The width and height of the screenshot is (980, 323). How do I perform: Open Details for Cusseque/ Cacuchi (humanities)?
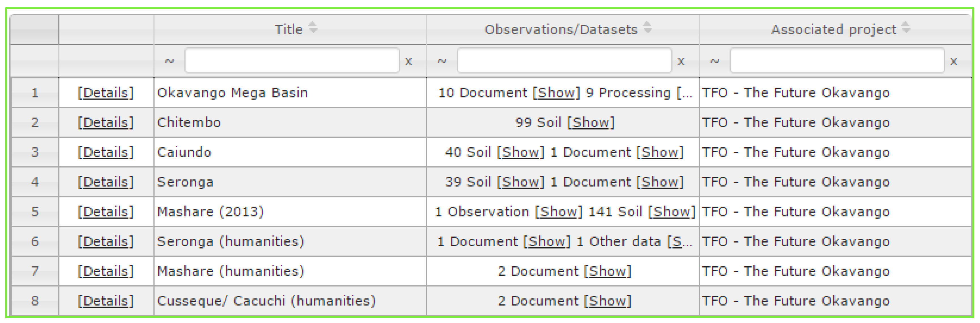click(x=106, y=301)
